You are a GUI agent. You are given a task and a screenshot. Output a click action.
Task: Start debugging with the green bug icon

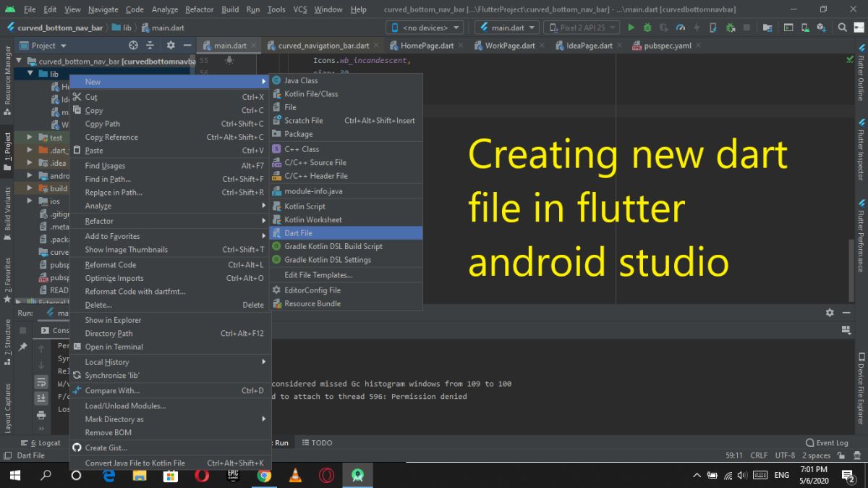point(647,28)
